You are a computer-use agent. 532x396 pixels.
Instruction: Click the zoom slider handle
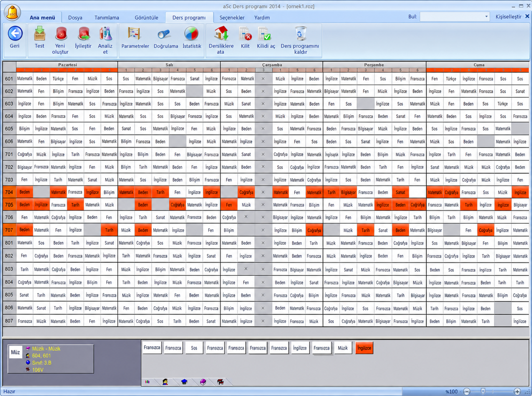pos(483,391)
